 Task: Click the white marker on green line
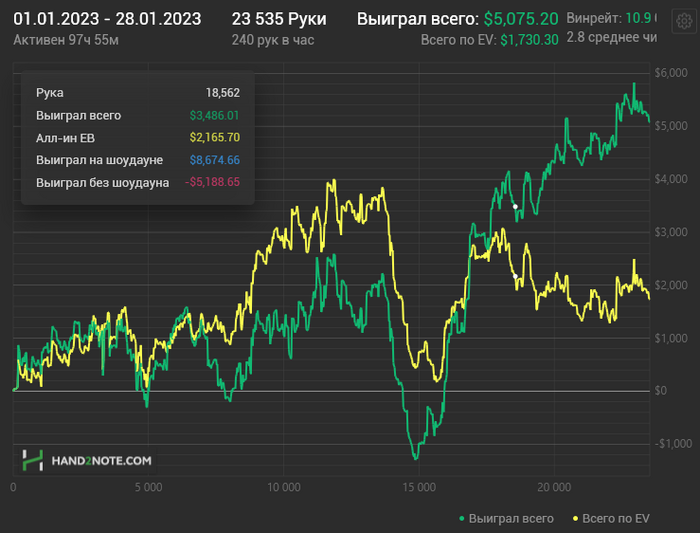(x=515, y=206)
